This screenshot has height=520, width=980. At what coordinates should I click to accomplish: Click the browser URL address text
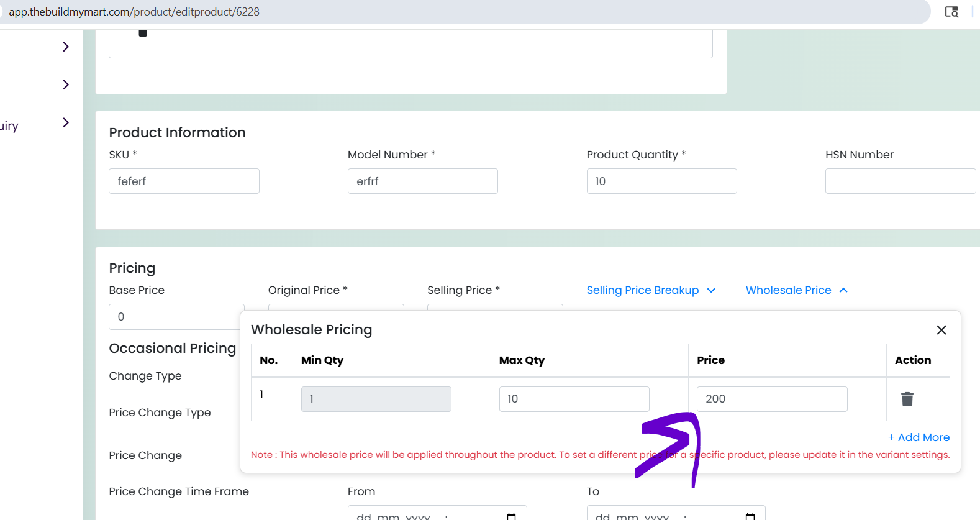[134, 12]
